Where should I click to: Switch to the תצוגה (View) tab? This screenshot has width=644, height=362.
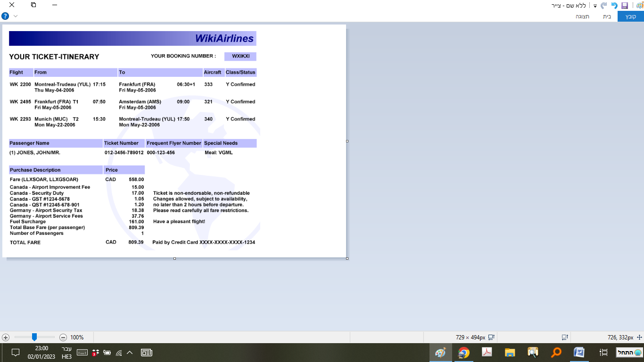582,16
